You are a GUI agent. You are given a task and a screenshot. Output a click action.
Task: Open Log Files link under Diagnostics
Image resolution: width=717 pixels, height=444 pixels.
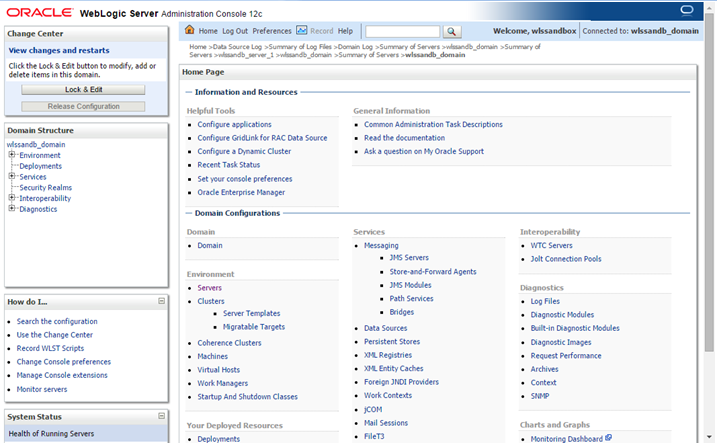coord(545,301)
